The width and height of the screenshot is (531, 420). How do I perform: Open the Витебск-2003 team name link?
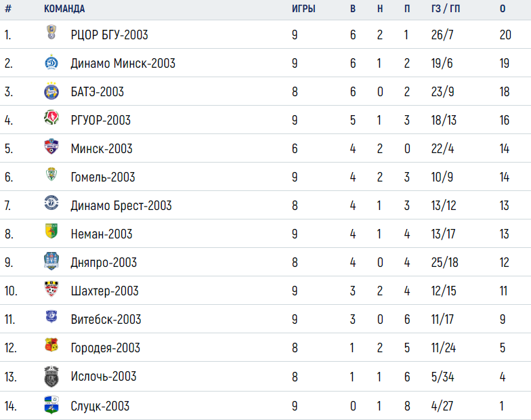pyautogui.click(x=106, y=320)
